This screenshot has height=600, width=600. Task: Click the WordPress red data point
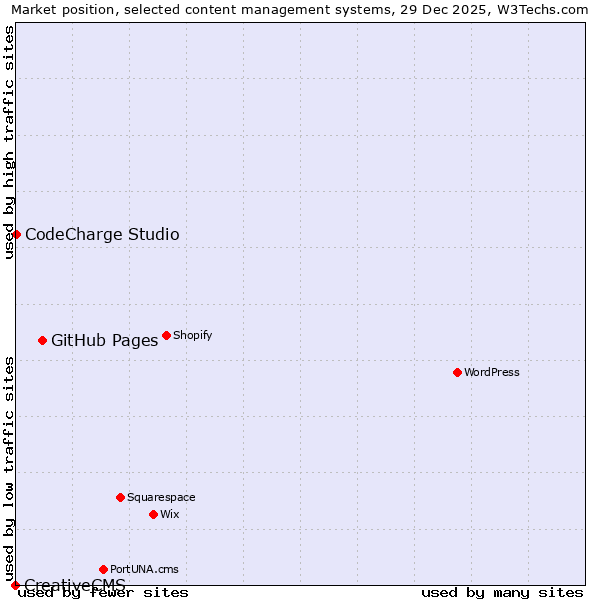(457, 372)
